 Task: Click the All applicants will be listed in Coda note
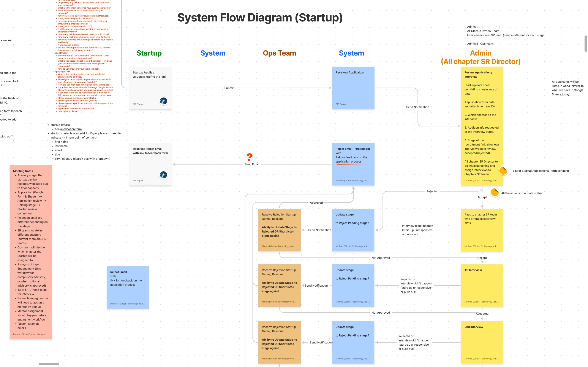pos(567,88)
